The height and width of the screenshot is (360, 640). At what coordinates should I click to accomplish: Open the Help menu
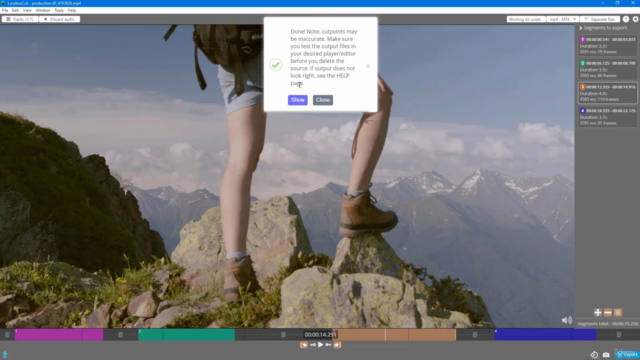(72, 10)
